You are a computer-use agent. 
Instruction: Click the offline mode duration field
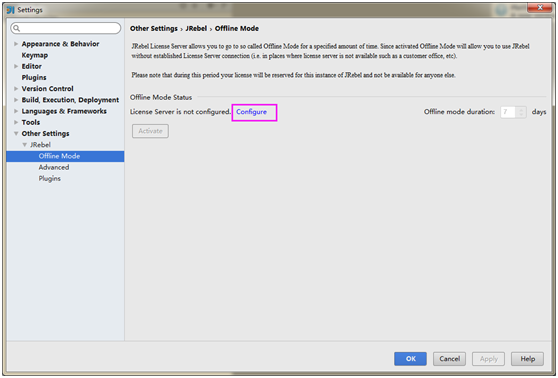[508, 112]
